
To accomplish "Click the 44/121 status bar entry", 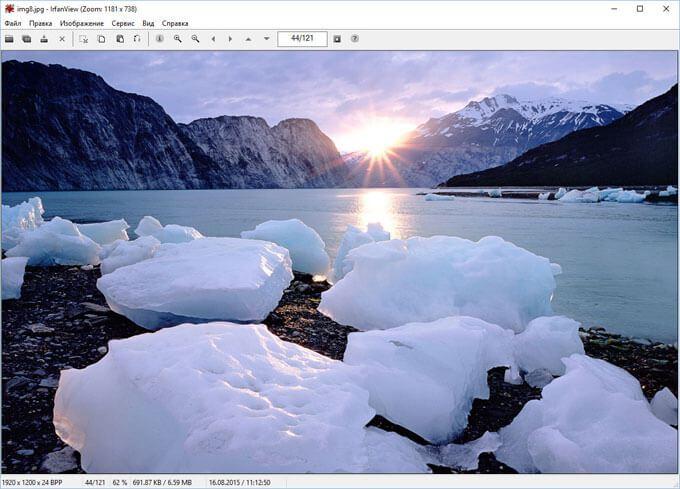I will click(95, 482).
